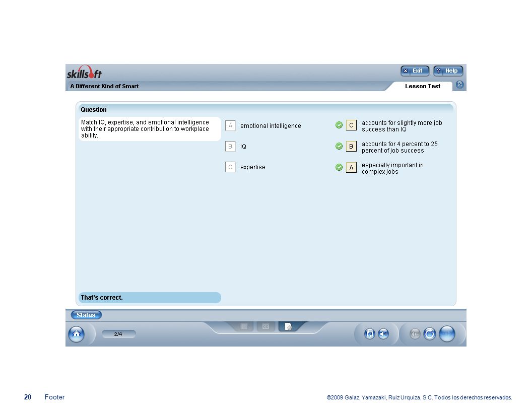Click answer box B for 4 percent to 25 percent
The image size is (532, 411).
351,147
